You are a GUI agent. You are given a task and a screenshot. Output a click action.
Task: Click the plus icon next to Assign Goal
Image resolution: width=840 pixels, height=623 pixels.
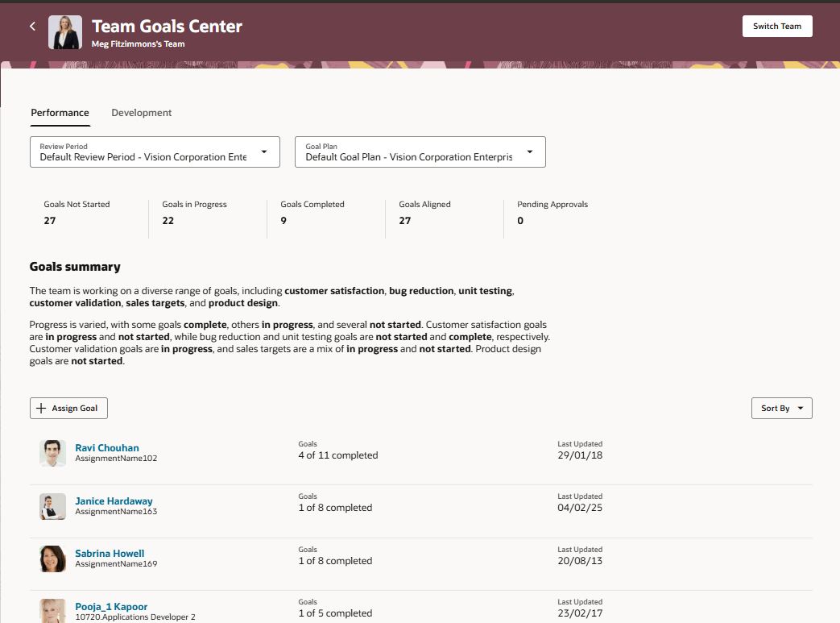pos(41,408)
